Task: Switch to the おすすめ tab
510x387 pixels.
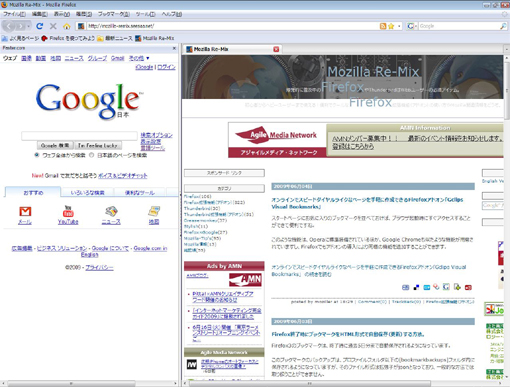Action: pyautogui.click(x=33, y=192)
